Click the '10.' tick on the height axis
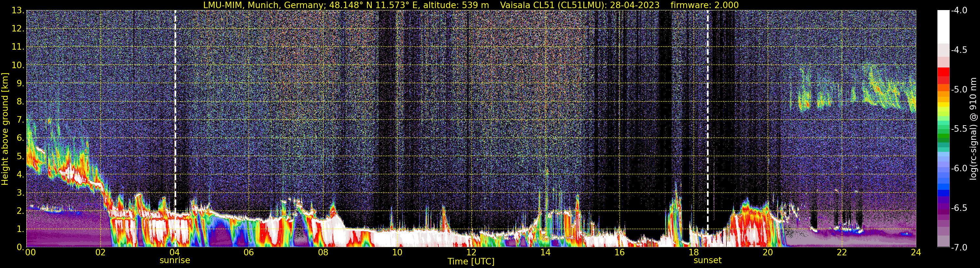 [x=18, y=65]
